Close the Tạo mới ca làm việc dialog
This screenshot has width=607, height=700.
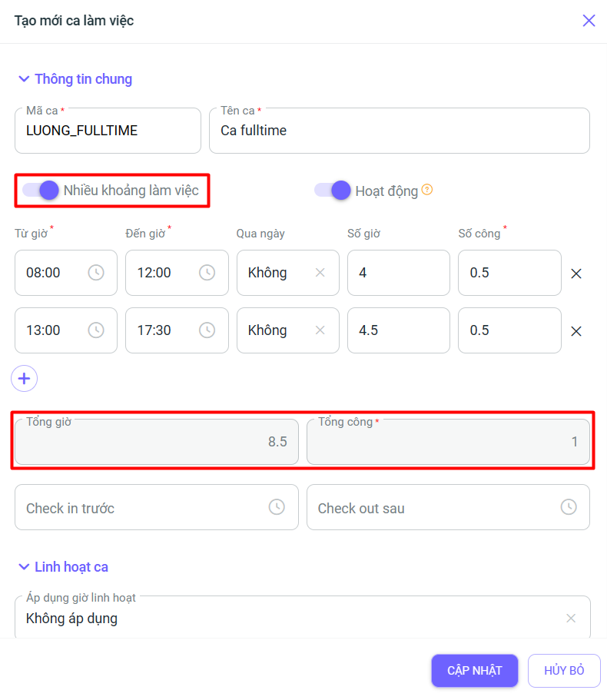point(589,21)
